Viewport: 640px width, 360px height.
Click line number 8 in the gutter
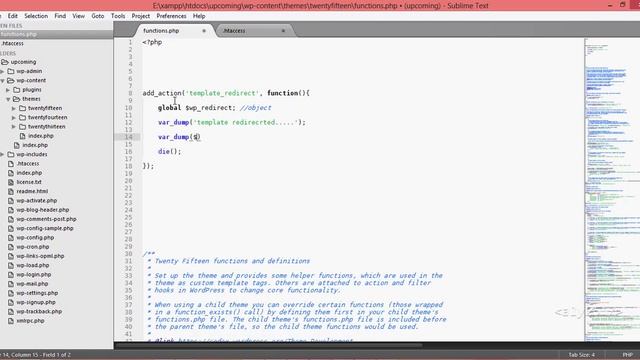point(130,93)
